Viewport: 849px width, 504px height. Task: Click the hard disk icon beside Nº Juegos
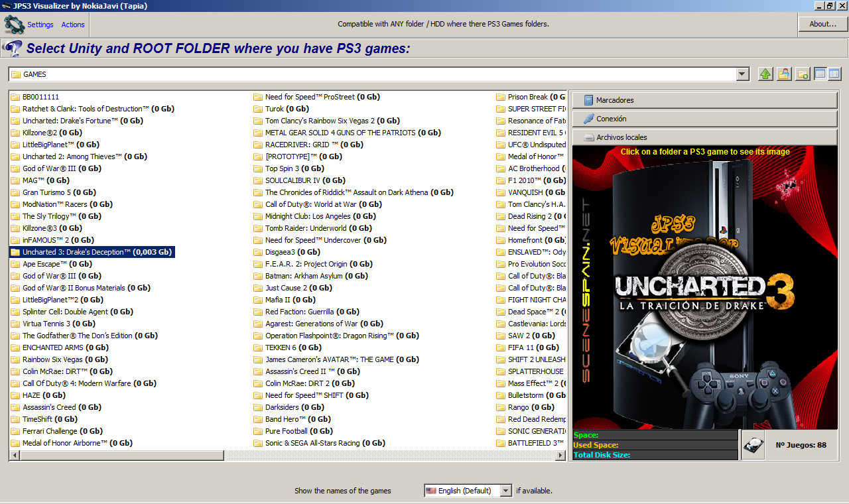(x=753, y=445)
